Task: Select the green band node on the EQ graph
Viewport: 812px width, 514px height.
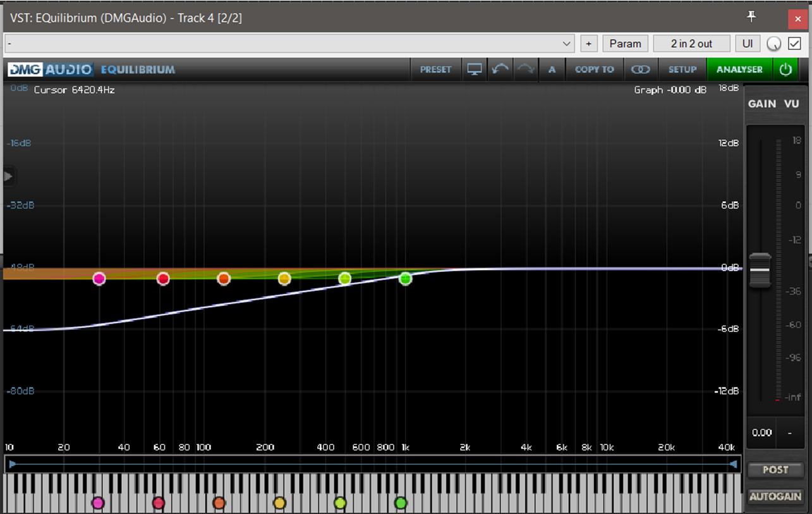Action: coord(406,279)
